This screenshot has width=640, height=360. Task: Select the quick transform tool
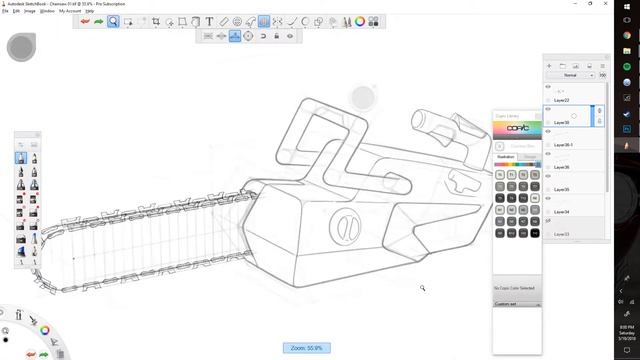(169, 22)
